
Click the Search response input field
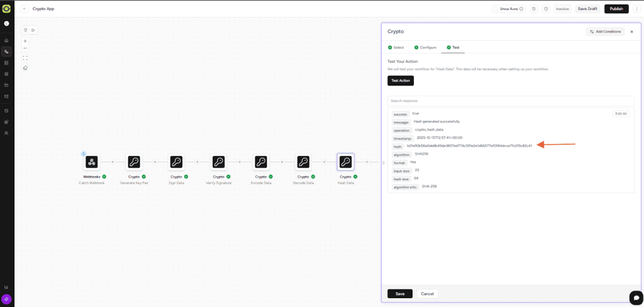click(511, 101)
